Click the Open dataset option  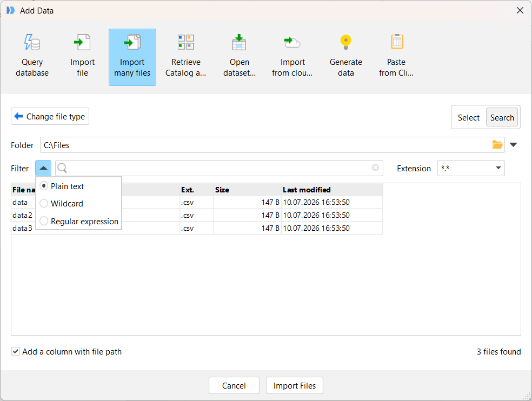(x=239, y=57)
